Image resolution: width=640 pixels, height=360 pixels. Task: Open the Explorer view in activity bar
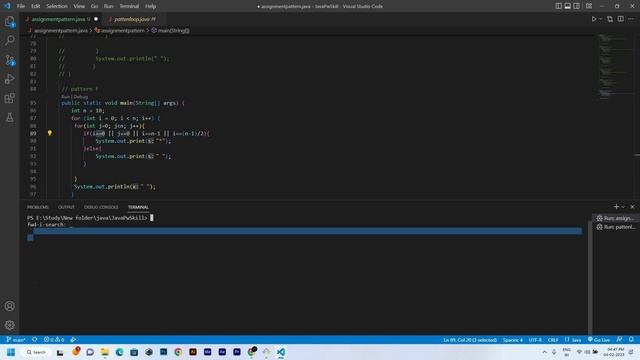coord(10,22)
